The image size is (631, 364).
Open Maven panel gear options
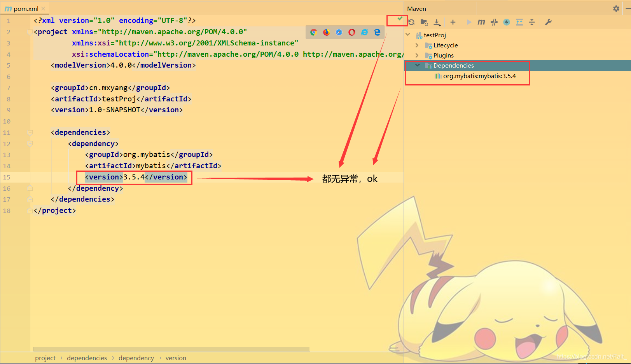(616, 9)
